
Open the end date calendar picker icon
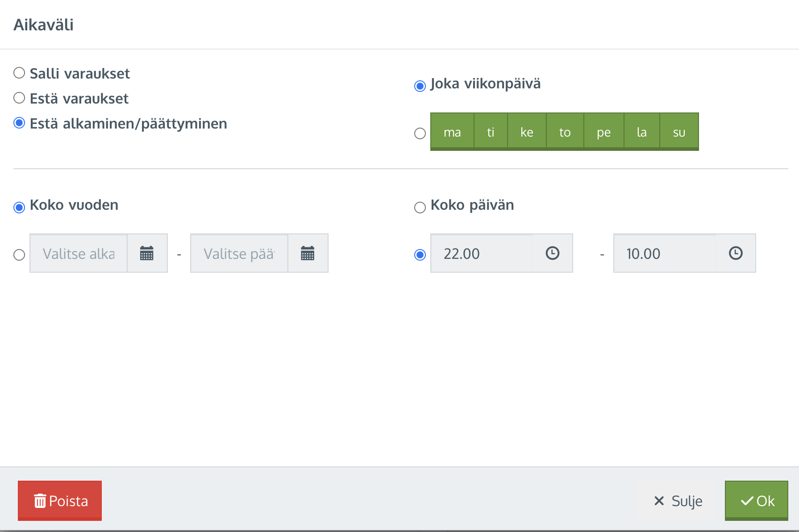[x=308, y=253]
